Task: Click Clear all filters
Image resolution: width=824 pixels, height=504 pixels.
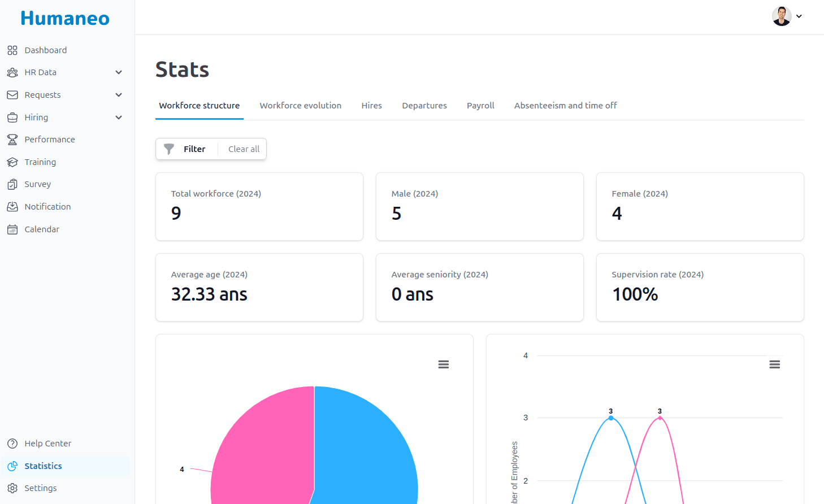Action: [244, 149]
